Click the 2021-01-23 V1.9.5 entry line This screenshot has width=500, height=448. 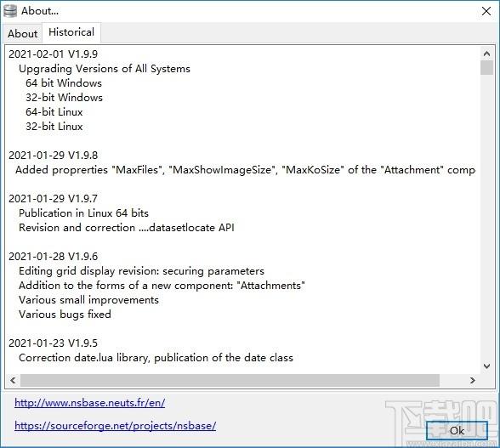click(x=53, y=343)
